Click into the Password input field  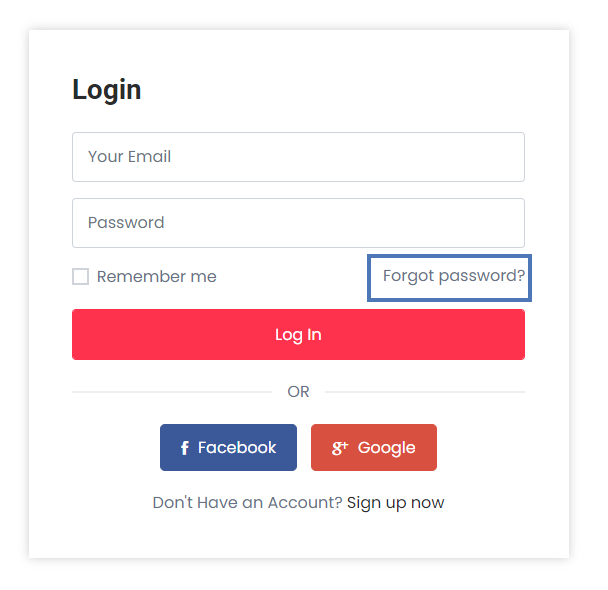(x=298, y=223)
